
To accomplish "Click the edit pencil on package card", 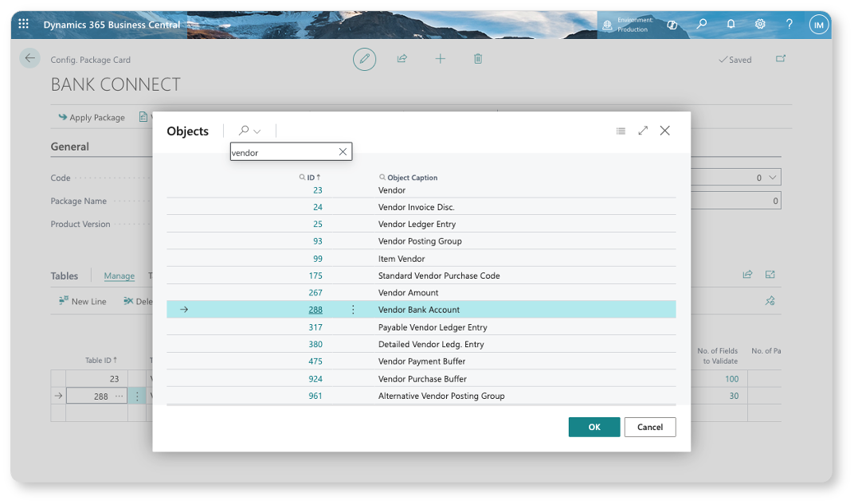I will click(x=364, y=59).
